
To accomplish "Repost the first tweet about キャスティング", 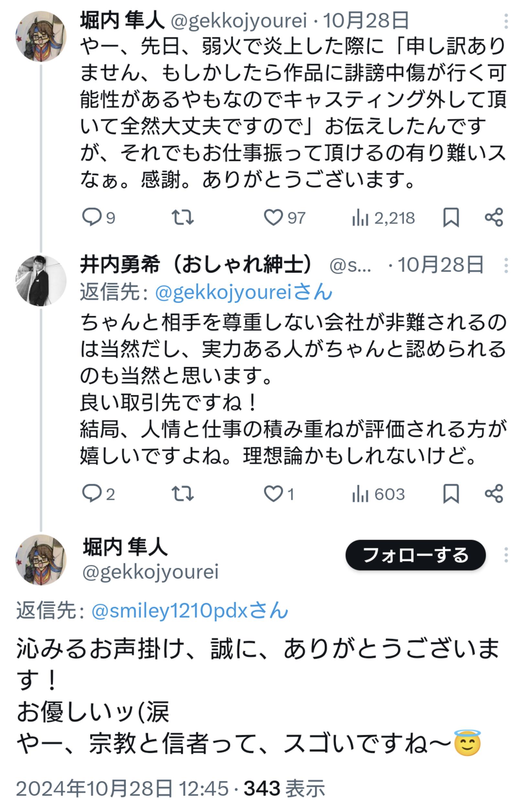I will point(183,217).
